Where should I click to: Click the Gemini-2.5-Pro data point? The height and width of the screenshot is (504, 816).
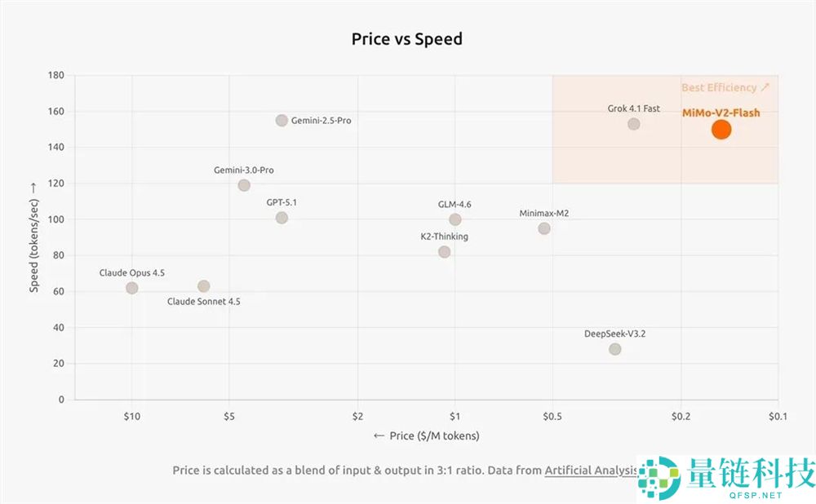[282, 121]
